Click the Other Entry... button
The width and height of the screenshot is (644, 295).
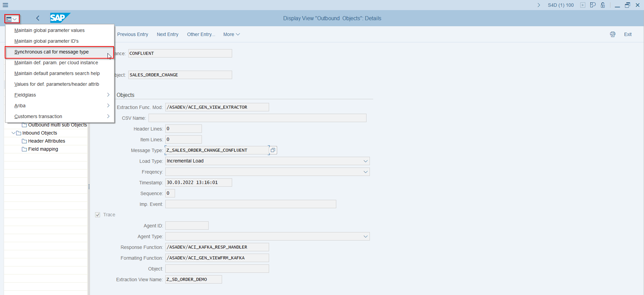click(x=201, y=34)
